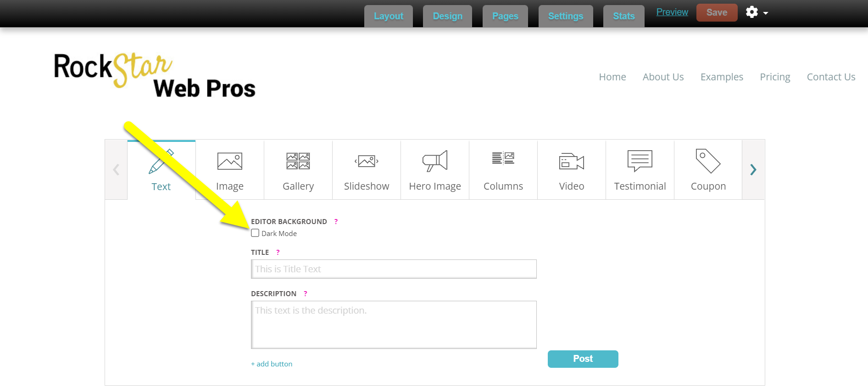Go to the Pricing page
The height and width of the screenshot is (388, 868).
(x=775, y=77)
